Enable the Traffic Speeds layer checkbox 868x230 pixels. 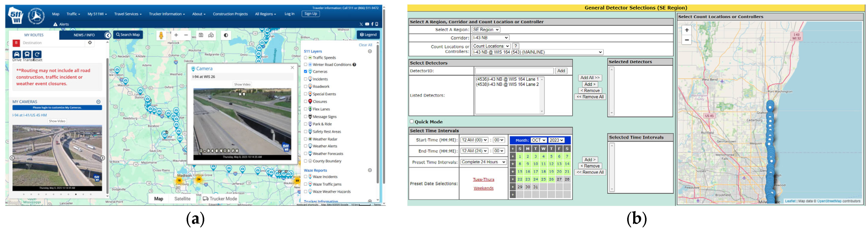[306, 58]
